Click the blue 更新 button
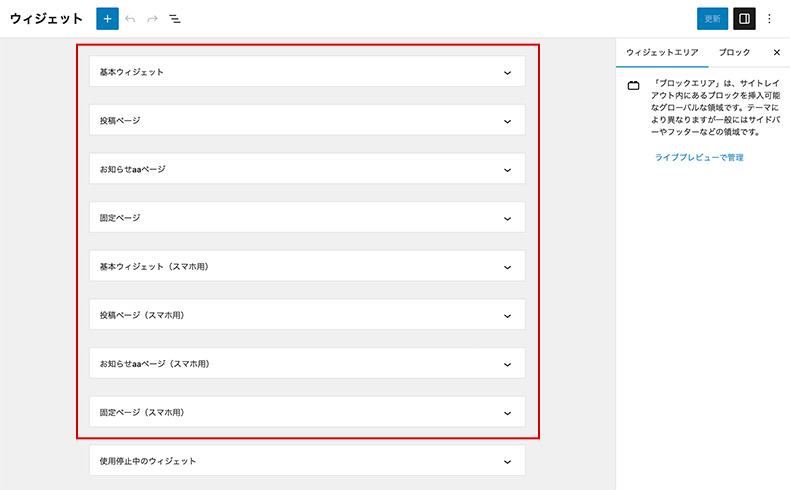Screen dimensions: 790x490 coord(712,18)
